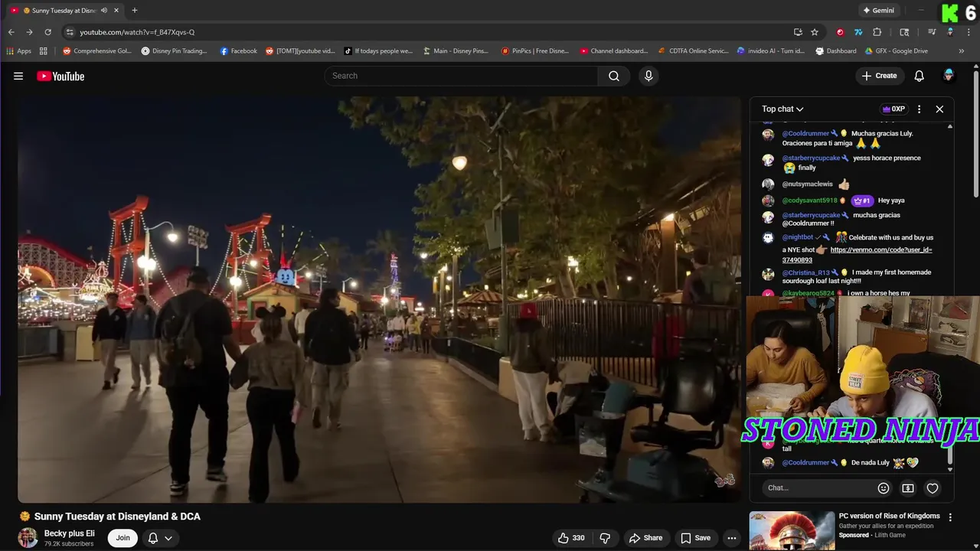The height and width of the screenshot is (551, 980).
Task: Open Super Chat dollar icon in chat
Action: [x=908, y=487]
